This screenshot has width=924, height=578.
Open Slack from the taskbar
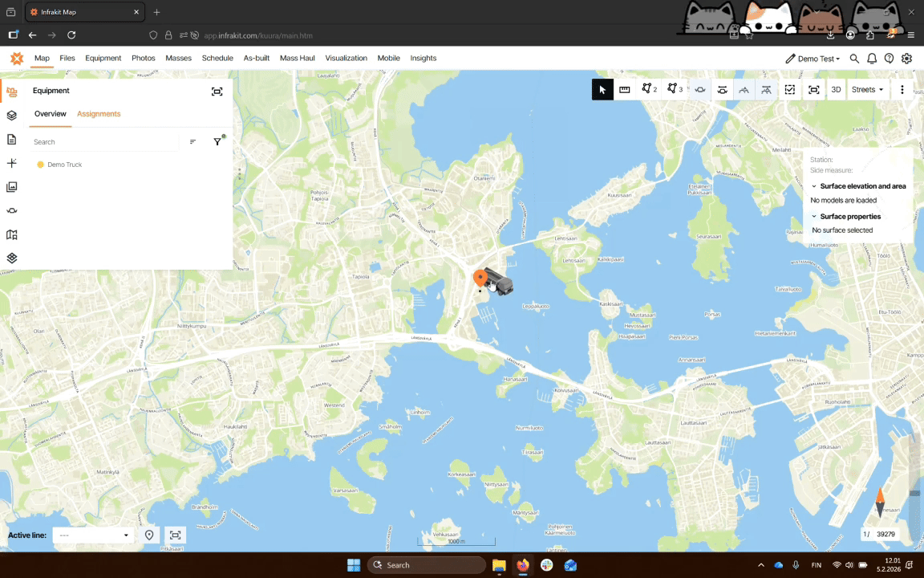547,565
